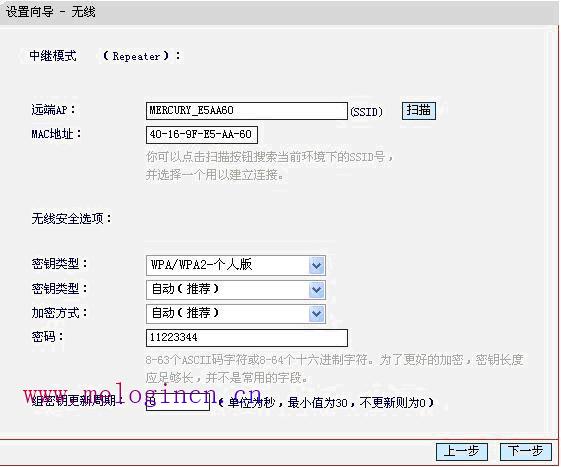
Task: Click the (SSID) label beside the AP field
Action: point(366,112)
